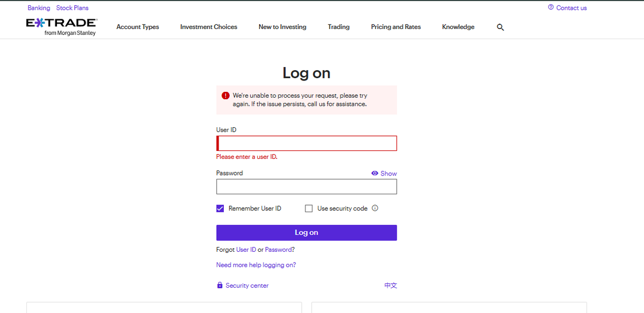The image size is (644, 313).
Task: Click the 'User ID' field label
Action: [x=226, y=130]
